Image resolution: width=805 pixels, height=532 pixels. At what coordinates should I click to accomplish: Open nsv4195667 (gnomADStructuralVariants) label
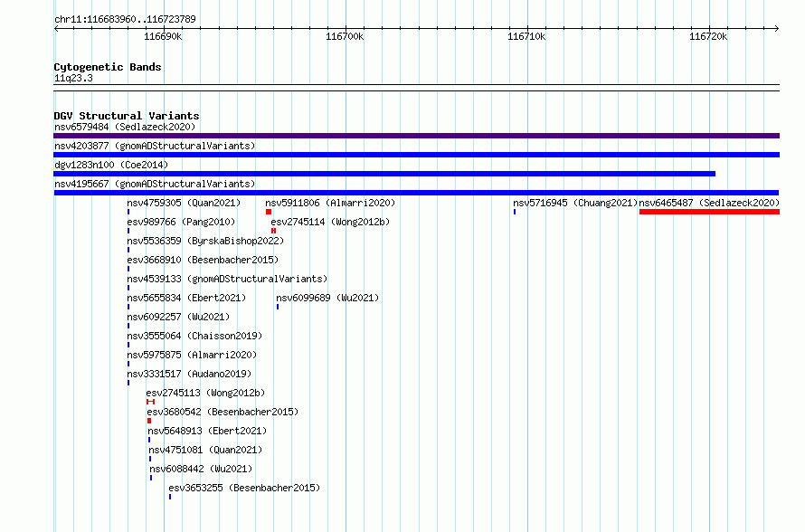coord(155,184)
